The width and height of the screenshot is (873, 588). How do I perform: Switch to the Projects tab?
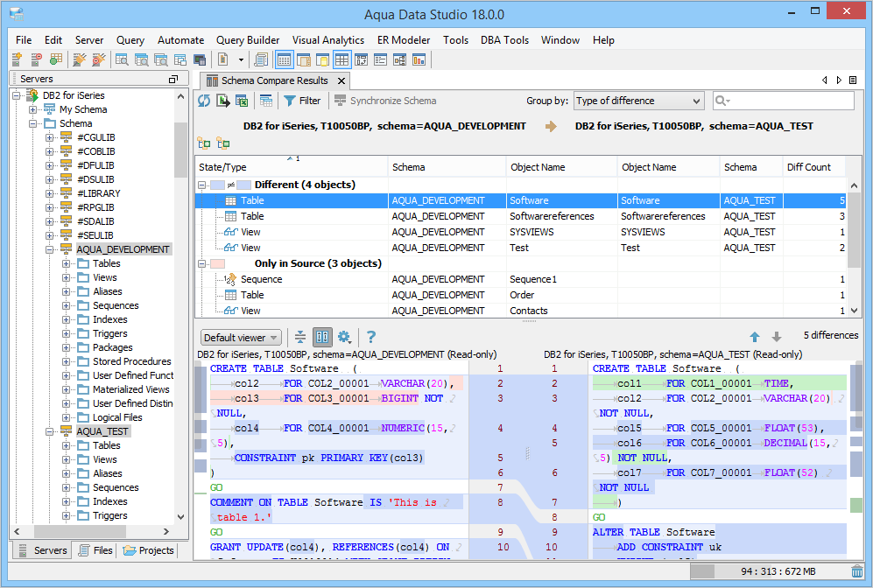148,550
